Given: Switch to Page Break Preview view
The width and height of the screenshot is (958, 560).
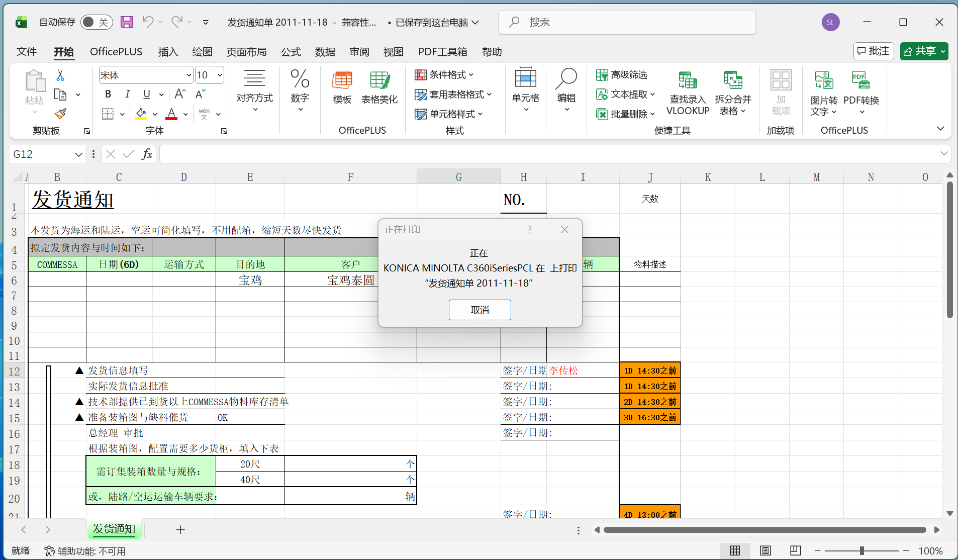Looking at the screenshot, I should tap(795, 550).
